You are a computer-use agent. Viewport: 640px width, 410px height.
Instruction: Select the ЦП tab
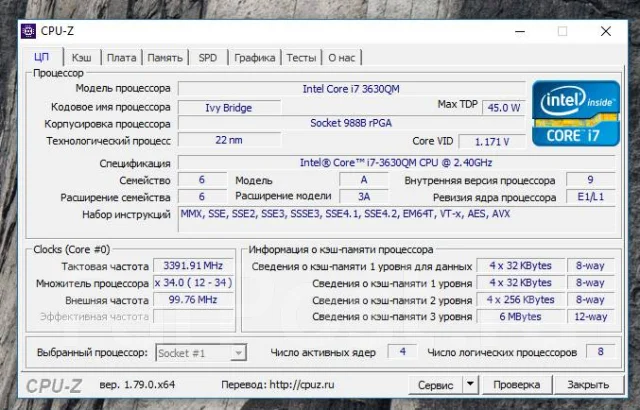pos(42,57)
